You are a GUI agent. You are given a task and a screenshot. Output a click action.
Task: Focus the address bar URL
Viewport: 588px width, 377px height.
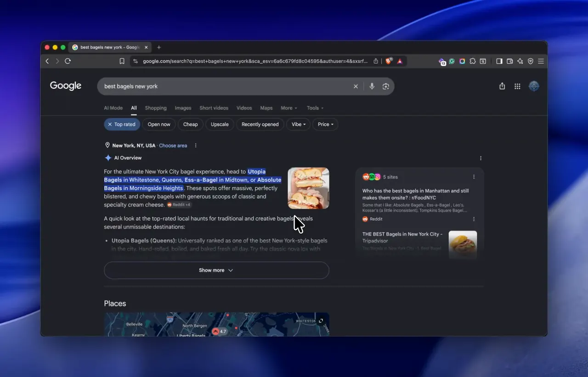tap(255, 61)
